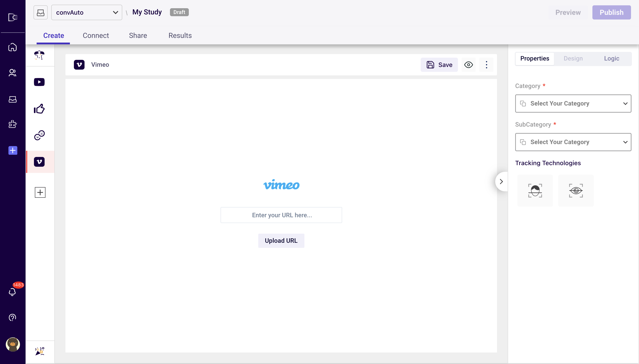
Task: Select the Vimeo block in the block list
Action: pyautogui.click(x=39, y=162)
